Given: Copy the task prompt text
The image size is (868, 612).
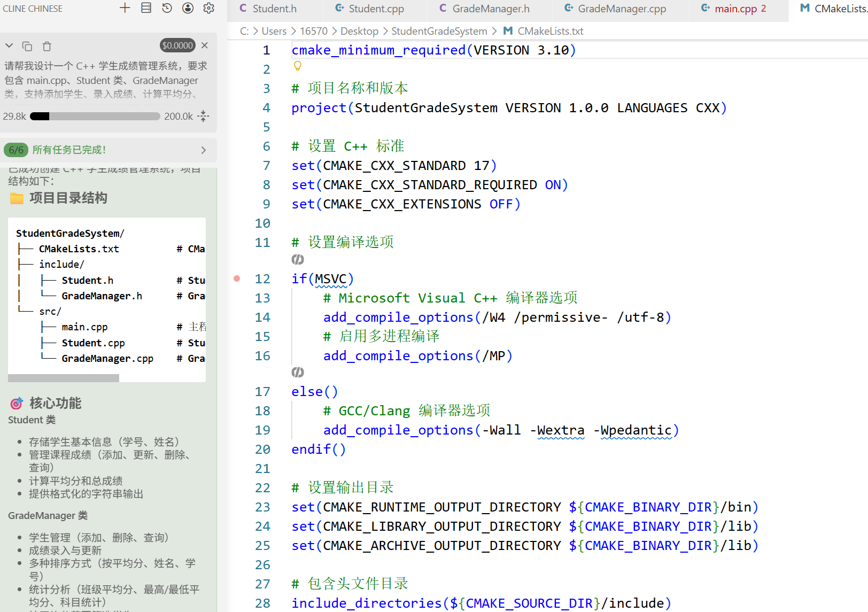Looking at the screenshot, I should [x=27, y=47].
